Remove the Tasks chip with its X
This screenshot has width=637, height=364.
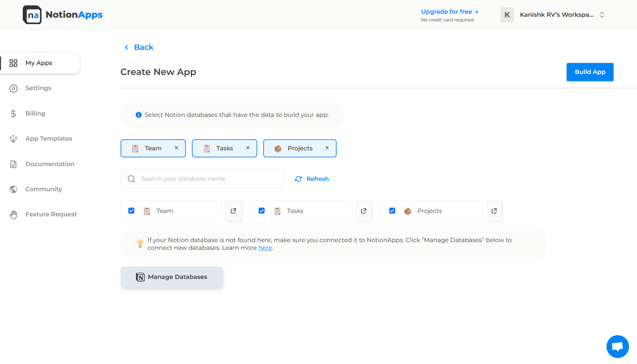tap(248, 148)
